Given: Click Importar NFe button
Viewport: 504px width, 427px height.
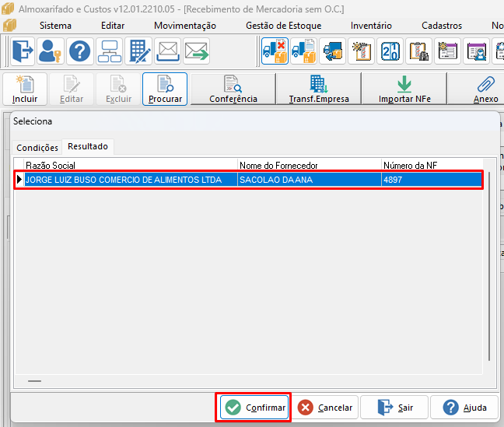Looking at the screenshot, I should 404,89.
